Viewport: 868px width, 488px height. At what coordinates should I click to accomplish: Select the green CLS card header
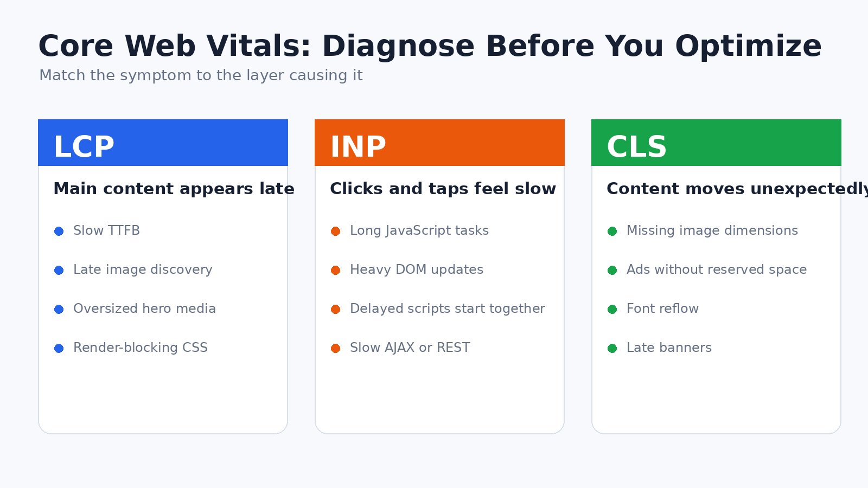point(716,143)
